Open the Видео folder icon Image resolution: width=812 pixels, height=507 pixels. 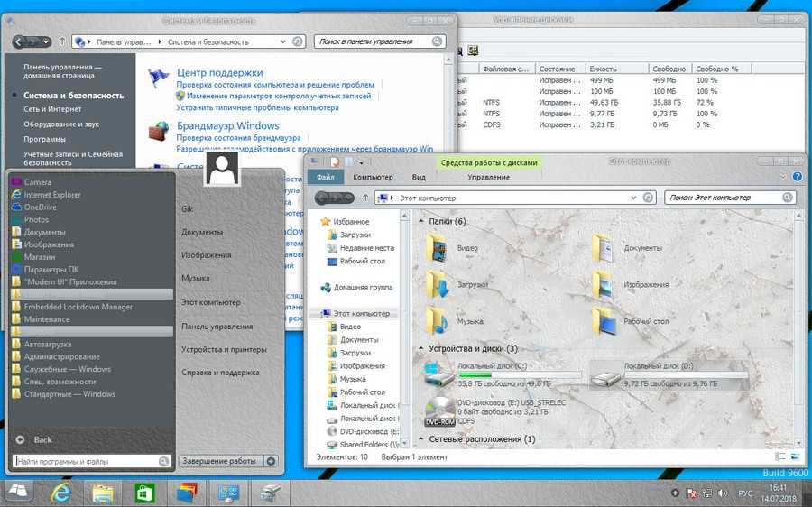coord(438,247)
